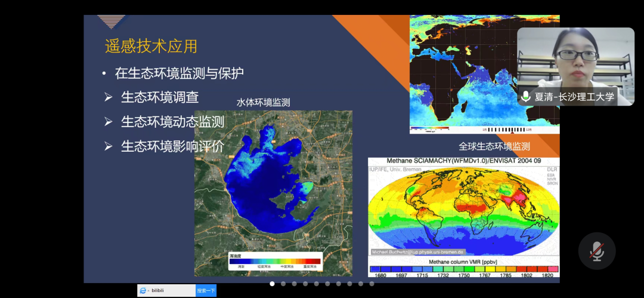Image resolution: width=644 pixels, height=298 pixels.
Task: Jump to the last page indicator dot
Action: point(371,284)
